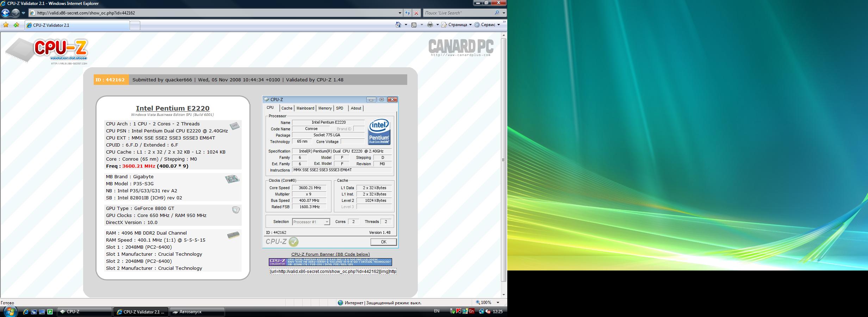868x317 pixels.
Task: Select the CPU-Z Validator 2.1 browser tab
Action: pyautogui.click(x=77, y=25)
